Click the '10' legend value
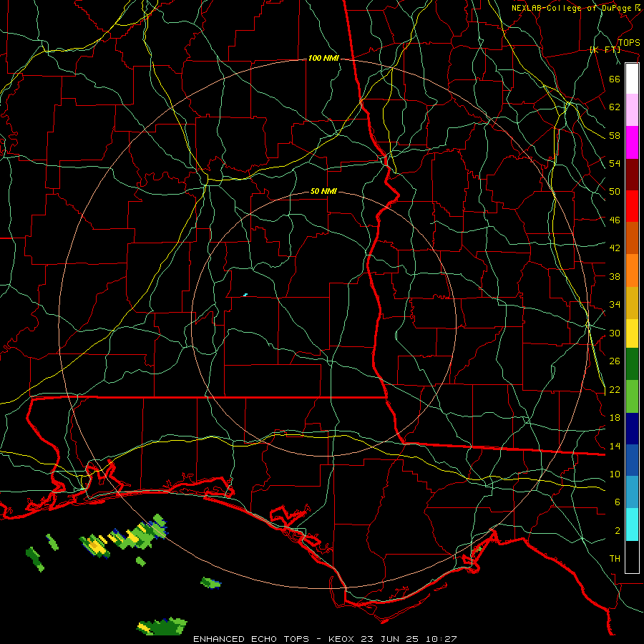The image size is (644, 644). coord(615,474)
